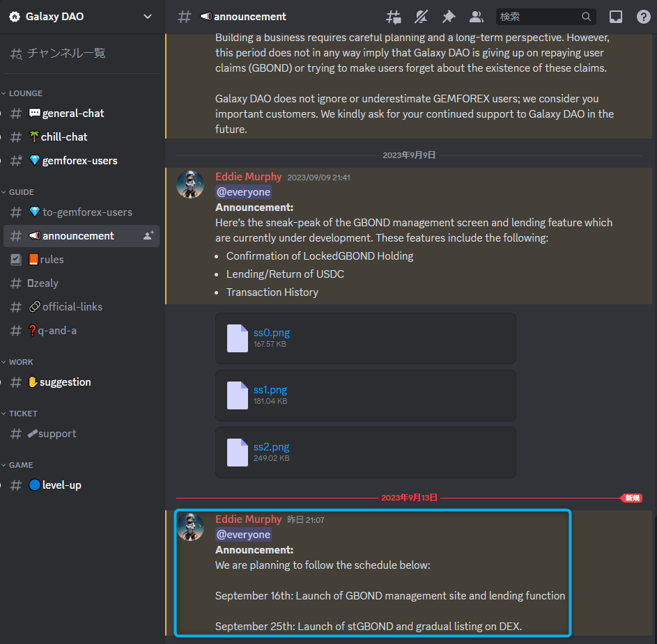Open the general-chat channel
Image resolution: width=657 pixels, height=644 pixels.
(82, 113)
